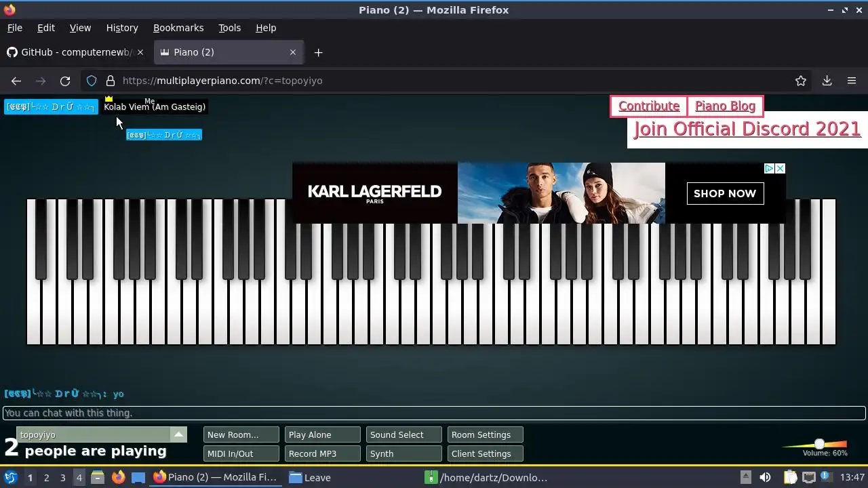Open the system start menu icon
The width and height of the screenshot is (868, 488).
point(11,477)
